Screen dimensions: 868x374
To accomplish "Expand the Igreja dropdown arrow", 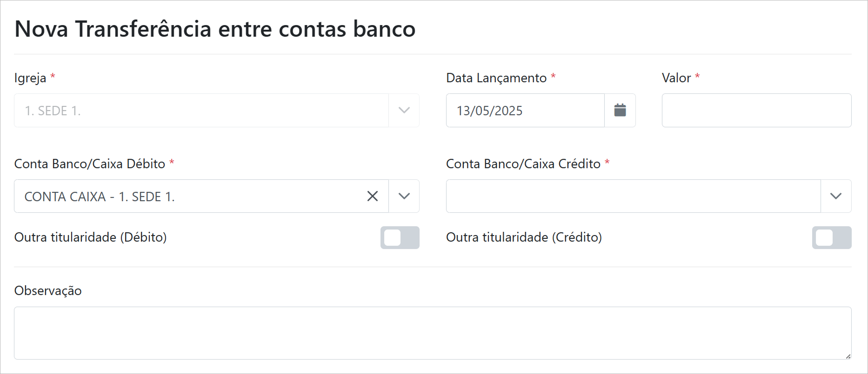I will (404, 111).
